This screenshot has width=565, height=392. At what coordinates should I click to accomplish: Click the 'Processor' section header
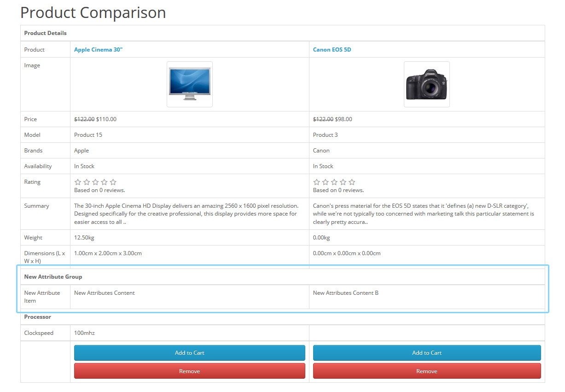(38, 317)
